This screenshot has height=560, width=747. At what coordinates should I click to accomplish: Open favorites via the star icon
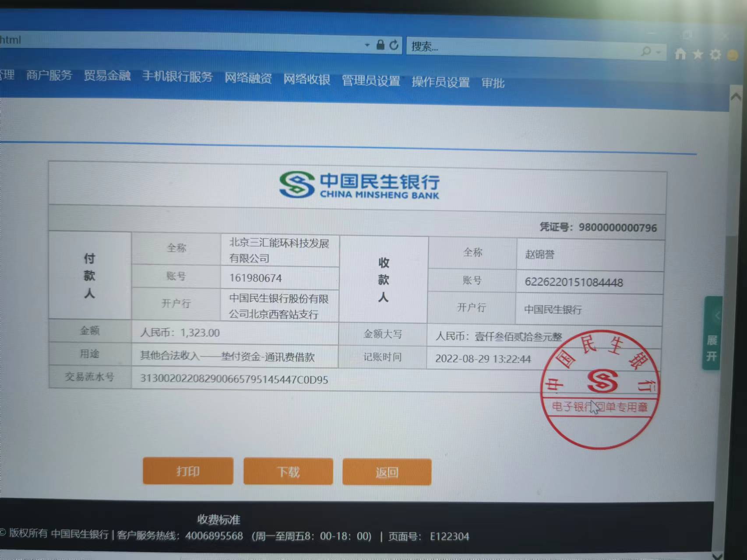click(x=698, y=54)
